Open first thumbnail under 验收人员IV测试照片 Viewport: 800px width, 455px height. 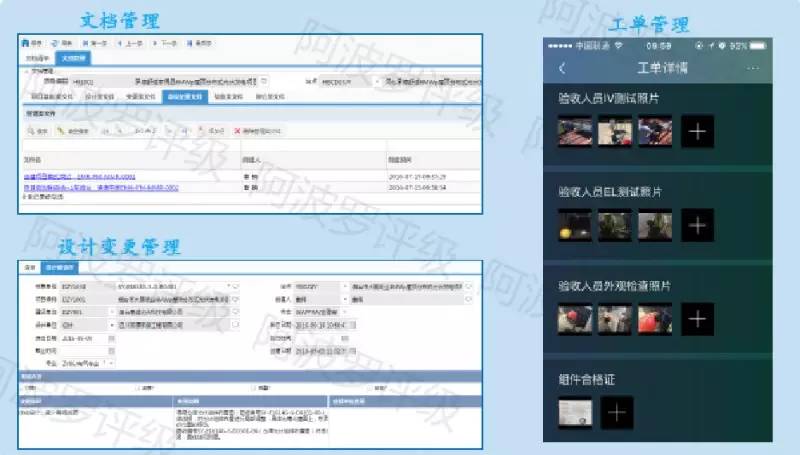point(575,132)
